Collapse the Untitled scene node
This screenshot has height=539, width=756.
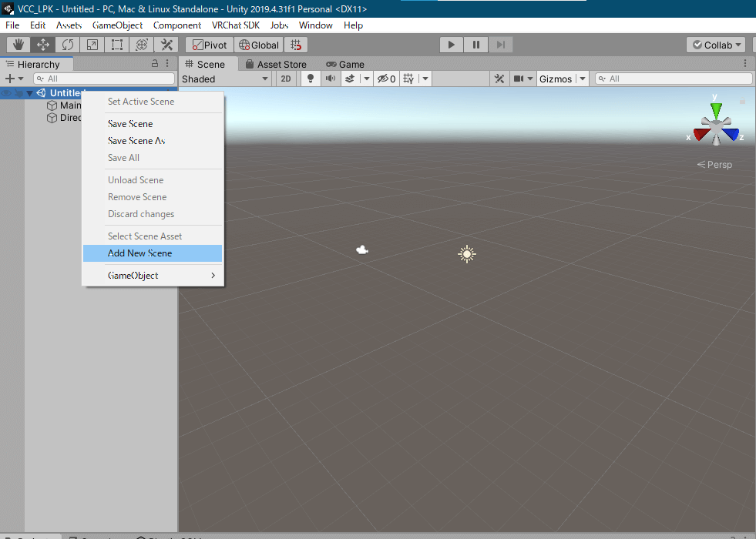tap(29, 93)
